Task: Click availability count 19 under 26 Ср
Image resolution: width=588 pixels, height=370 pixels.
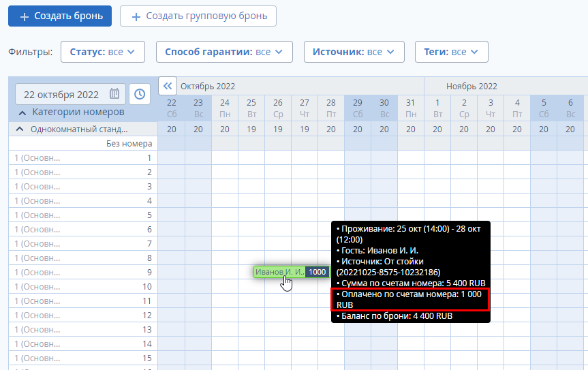Action: pyautogui.click(x=278, y=129)
